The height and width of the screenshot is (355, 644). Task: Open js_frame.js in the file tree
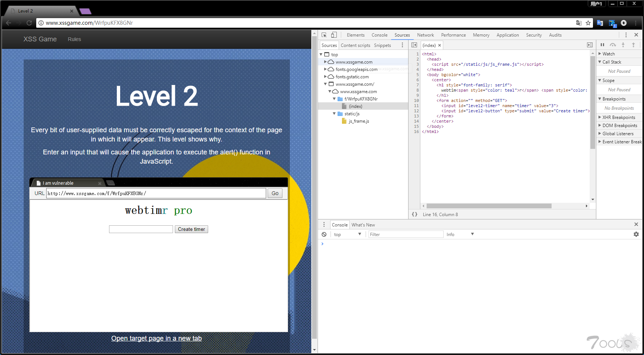[x=359, y=121]
